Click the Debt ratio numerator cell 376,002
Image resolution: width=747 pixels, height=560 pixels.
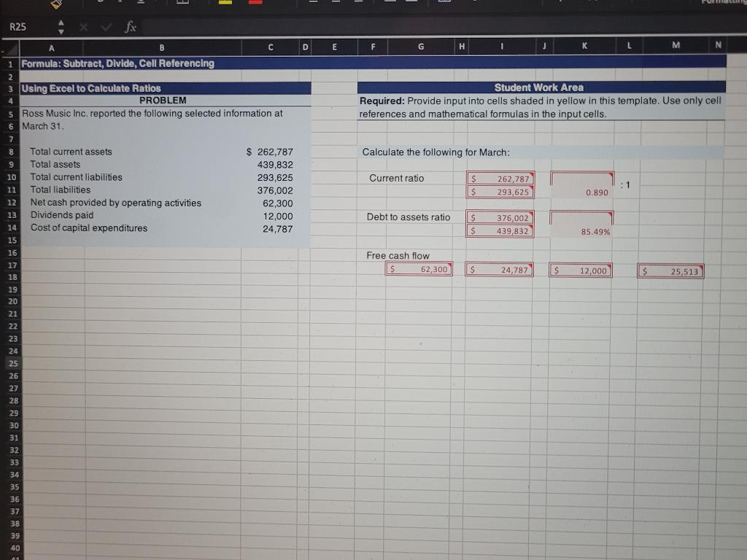pyautogui.click(x=500, y=217)
